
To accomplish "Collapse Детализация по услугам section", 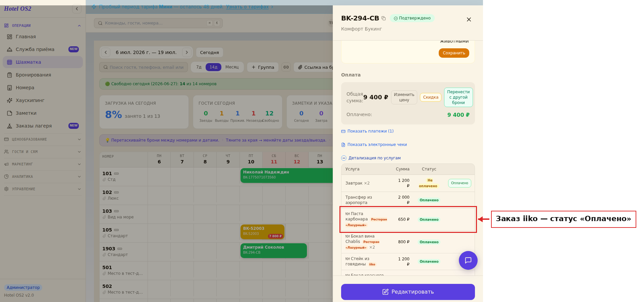I will click(371, 158).
